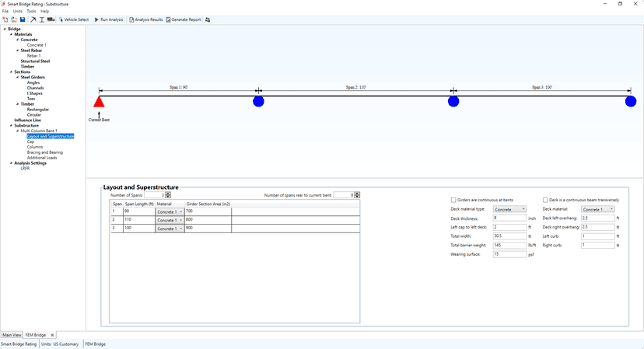Viewport: 644px width, 349px height.
Task: Click the Open file toolbar icon
Action: (x=13, y=19)
